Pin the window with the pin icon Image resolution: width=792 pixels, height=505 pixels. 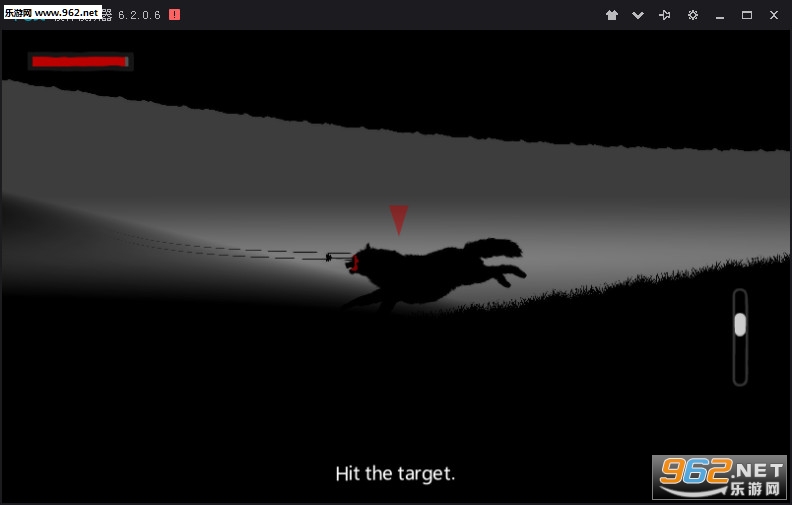coord(665,15)
